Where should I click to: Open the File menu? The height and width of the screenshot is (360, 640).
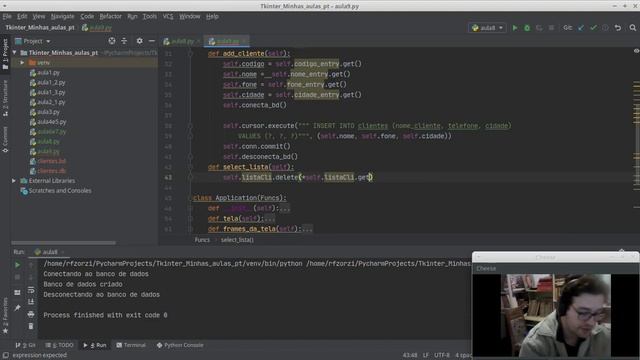tap(7, 16)
